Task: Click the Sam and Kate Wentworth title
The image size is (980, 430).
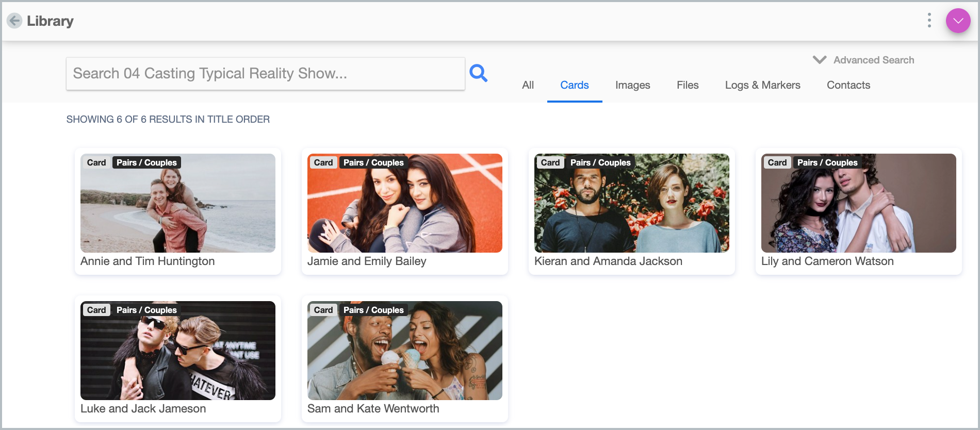Action: (373, 409)
